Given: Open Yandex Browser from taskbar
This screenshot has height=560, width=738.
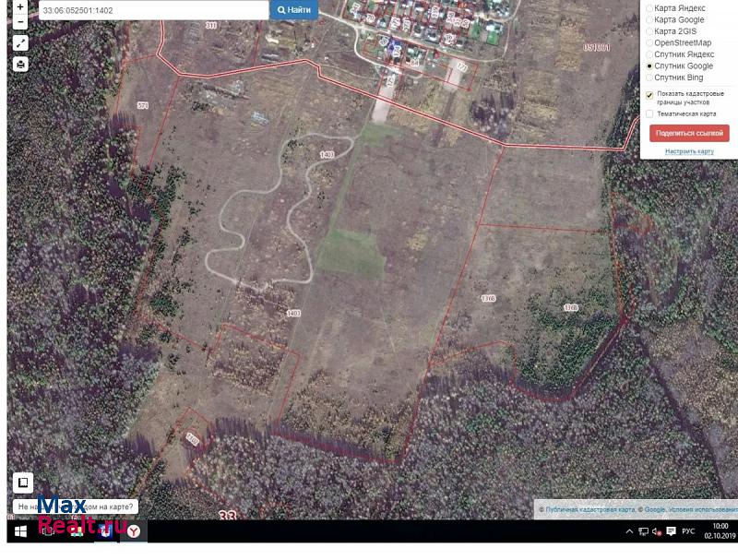Looking at the screenshot, I should pyautogui.click(x=134, y=531).
